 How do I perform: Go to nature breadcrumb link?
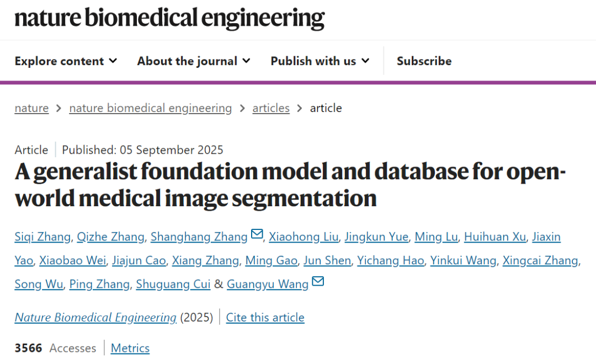31,108
